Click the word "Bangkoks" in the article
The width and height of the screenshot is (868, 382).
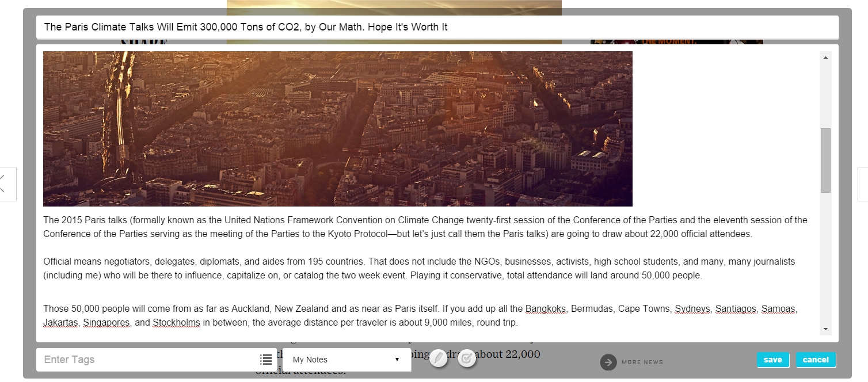[x=545, y=309]
